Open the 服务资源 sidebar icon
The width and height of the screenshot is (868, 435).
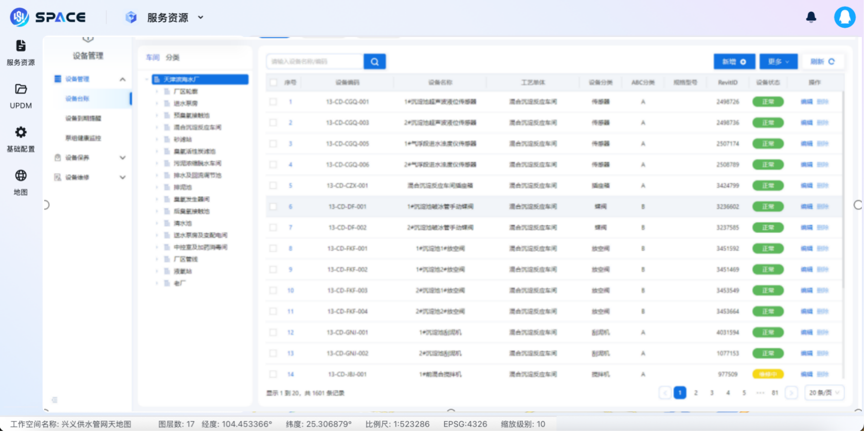tap(21, 46)
